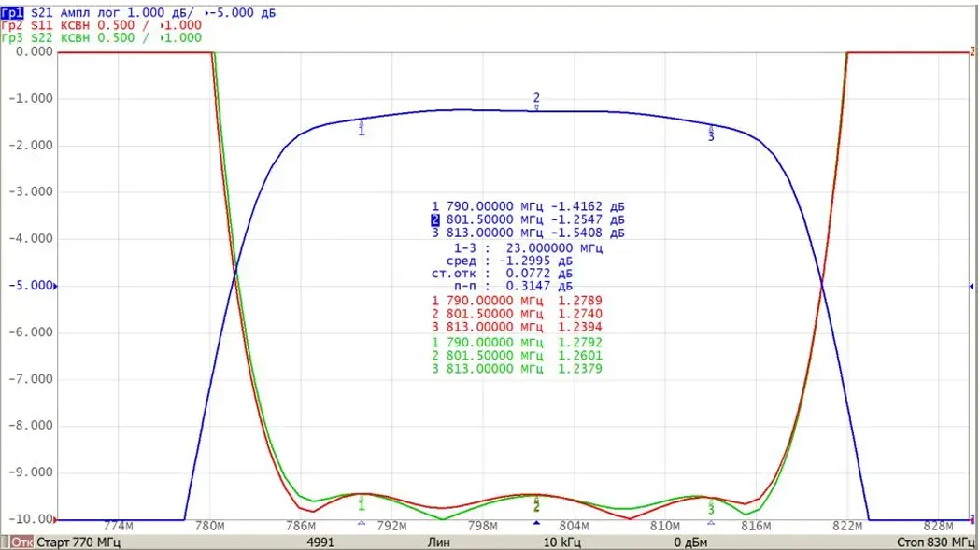980x550 pixels.
Task: Click the highlighted marker 2 number box in the readout
Action: coord(435,219)
